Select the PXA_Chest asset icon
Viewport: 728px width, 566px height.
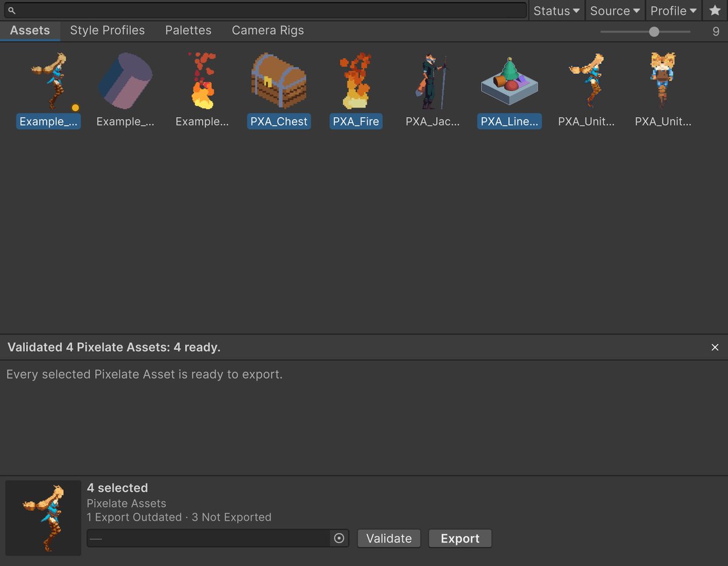click(x=279, y=80)
